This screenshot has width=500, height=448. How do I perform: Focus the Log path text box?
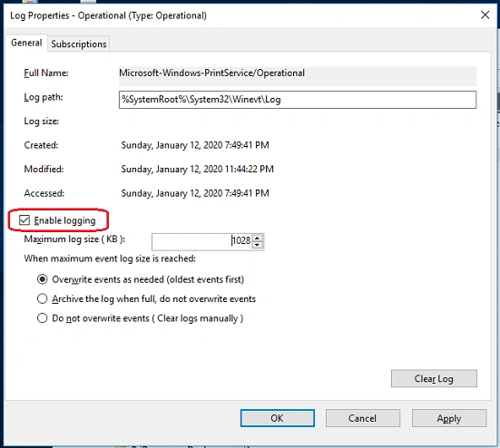[298, 100]
